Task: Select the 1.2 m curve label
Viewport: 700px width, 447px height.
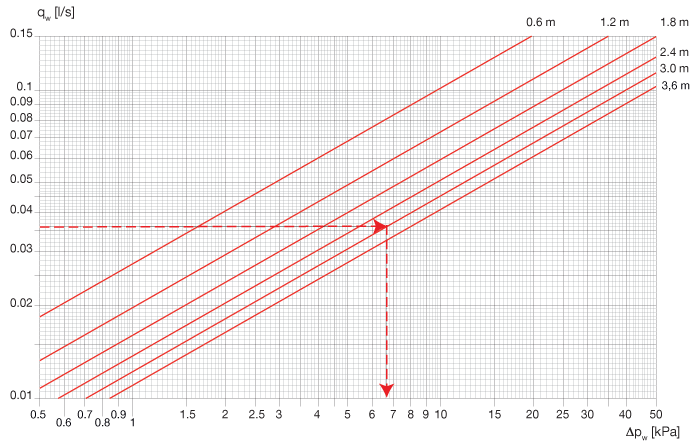Action: point(614,22)
